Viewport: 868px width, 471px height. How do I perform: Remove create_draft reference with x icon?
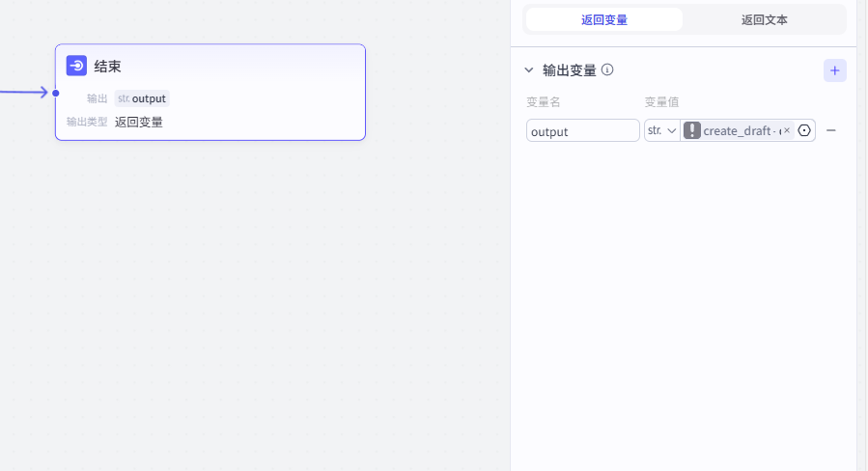click(x=787, y=130)
